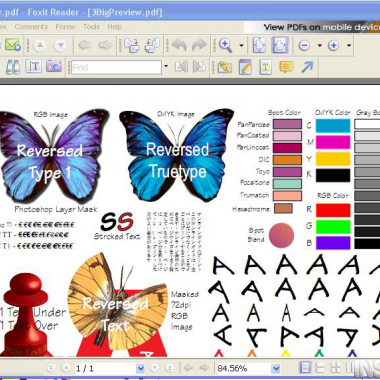
Task: Open the Tools menu
Action: [x=91, y=27]
